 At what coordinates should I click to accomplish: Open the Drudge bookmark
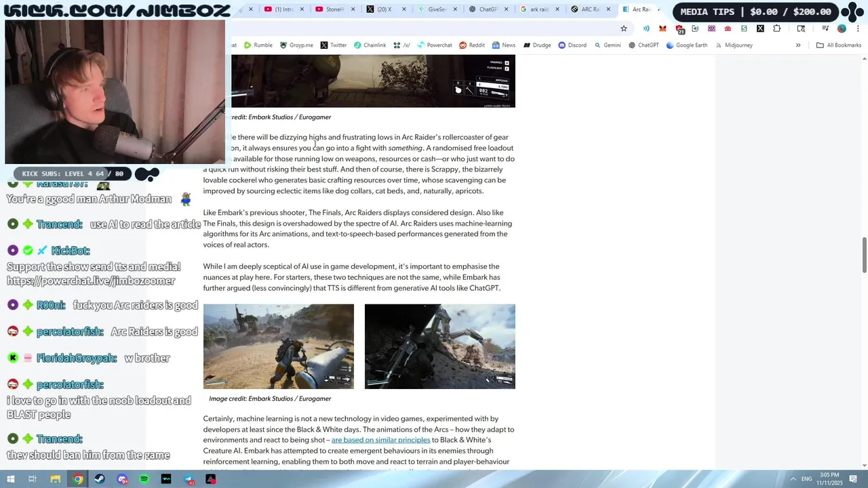[x=537, y=45]
